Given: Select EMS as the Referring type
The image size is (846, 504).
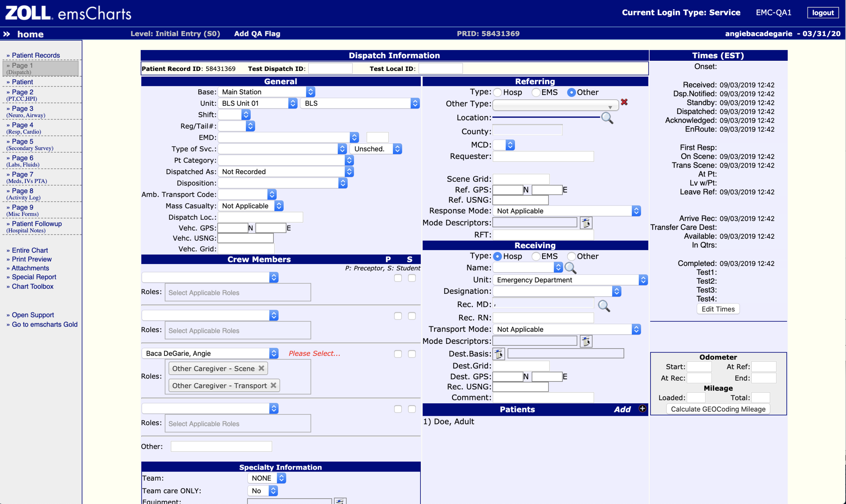Looking at the screenshot, I should click(x=536, y=92).
